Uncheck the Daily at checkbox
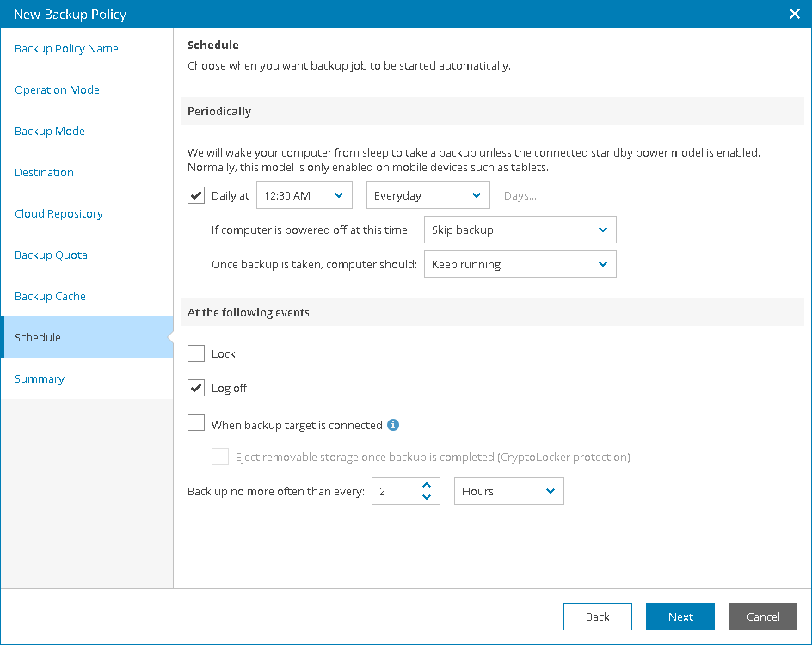The width and height of the screenshot is (812, 645). (x=196, y=195)
